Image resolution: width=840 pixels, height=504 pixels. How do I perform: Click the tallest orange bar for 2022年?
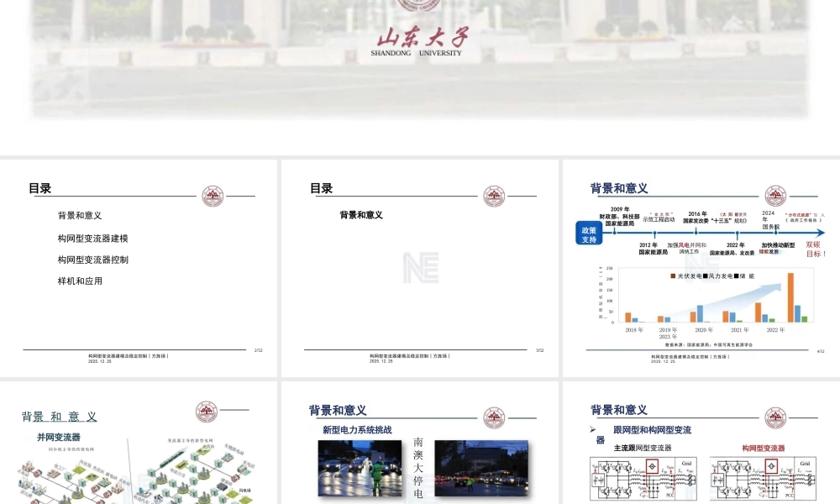pos(790,299)
